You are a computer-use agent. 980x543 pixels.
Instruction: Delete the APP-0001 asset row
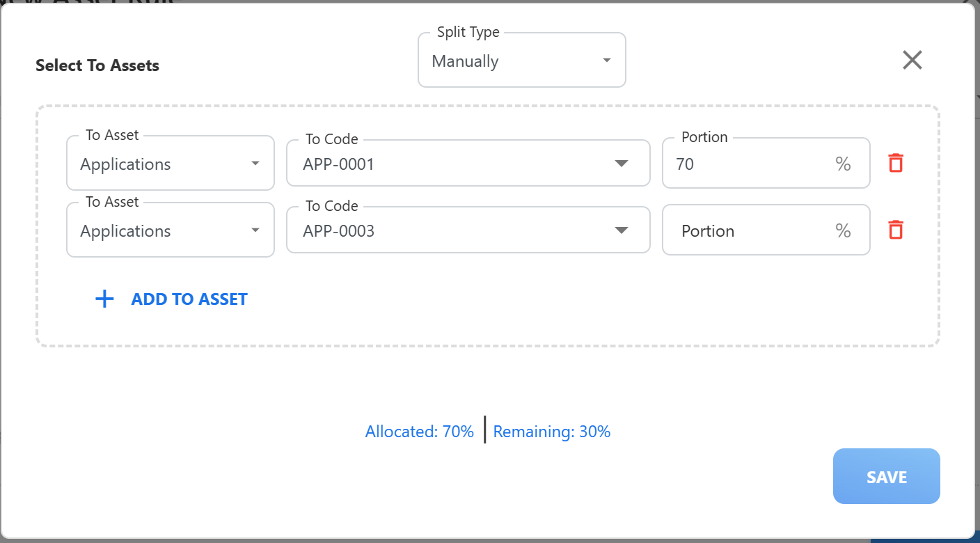click(896, 164)
